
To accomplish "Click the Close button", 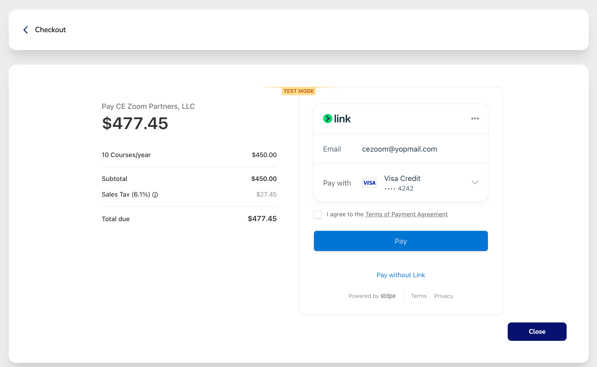I will [537, 332].
